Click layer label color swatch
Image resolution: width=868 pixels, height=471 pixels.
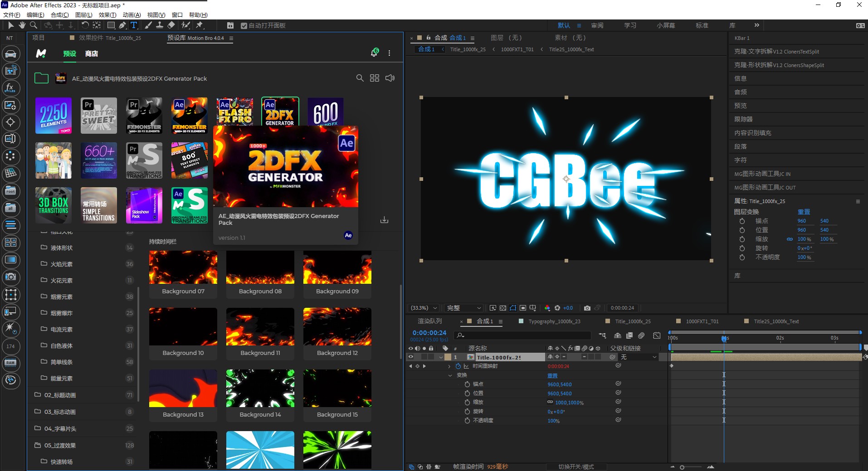pos(448,357)
